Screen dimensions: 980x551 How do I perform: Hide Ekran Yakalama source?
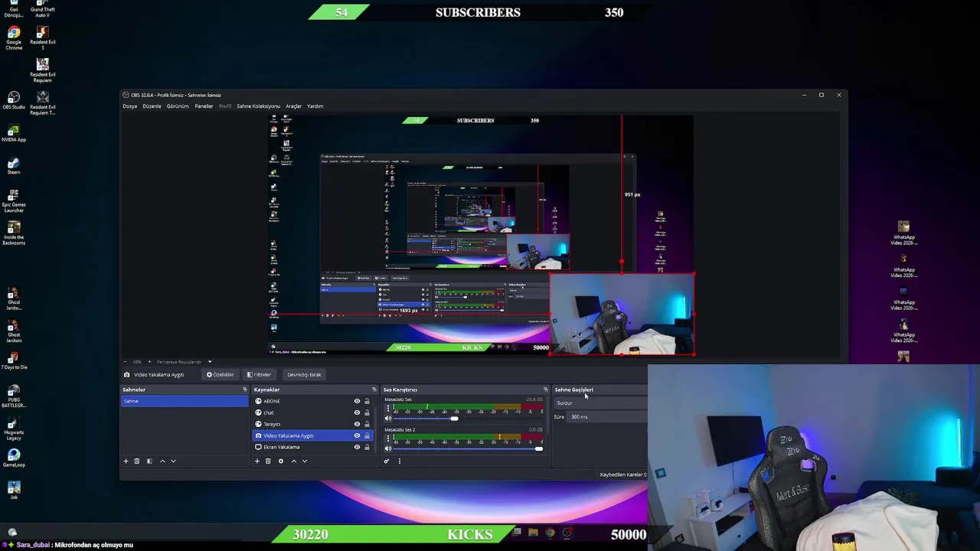pos(357,447)
